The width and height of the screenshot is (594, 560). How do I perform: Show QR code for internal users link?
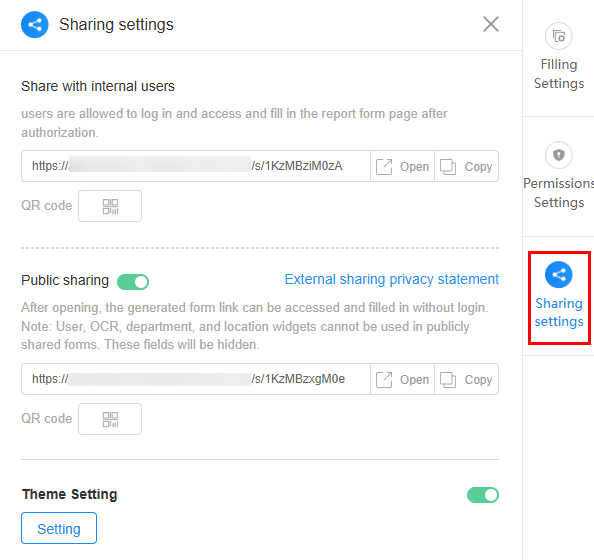coord(110,206)
